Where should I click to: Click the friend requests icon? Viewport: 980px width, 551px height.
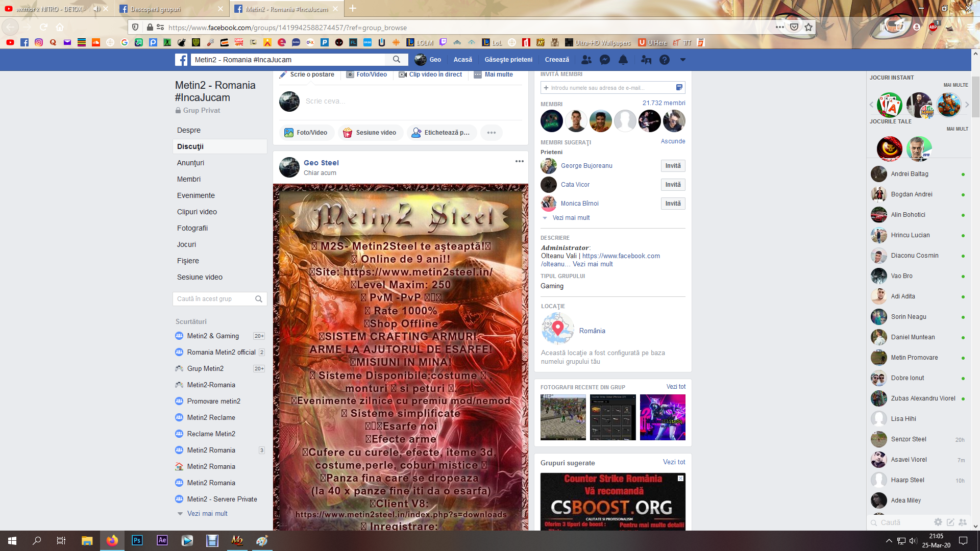pyautogui.click(x=586, y=60)
